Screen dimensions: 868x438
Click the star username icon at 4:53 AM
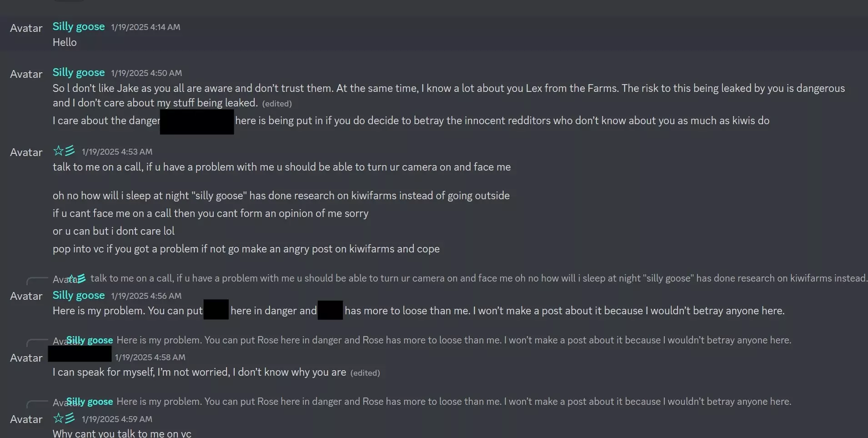pos(64,151)
